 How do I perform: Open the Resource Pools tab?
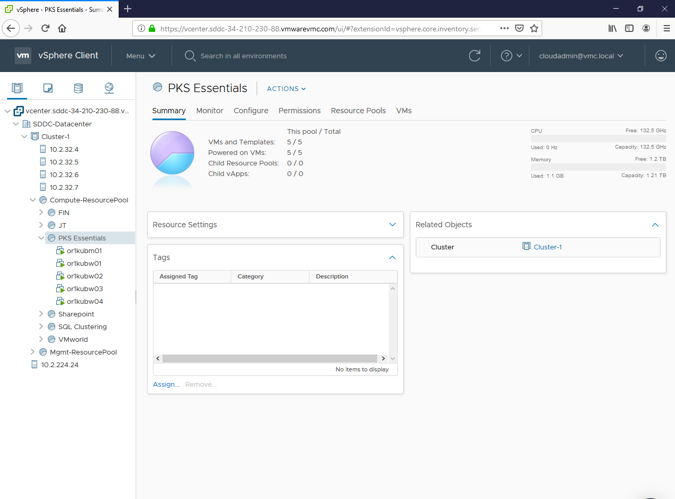tap(358, 111)
